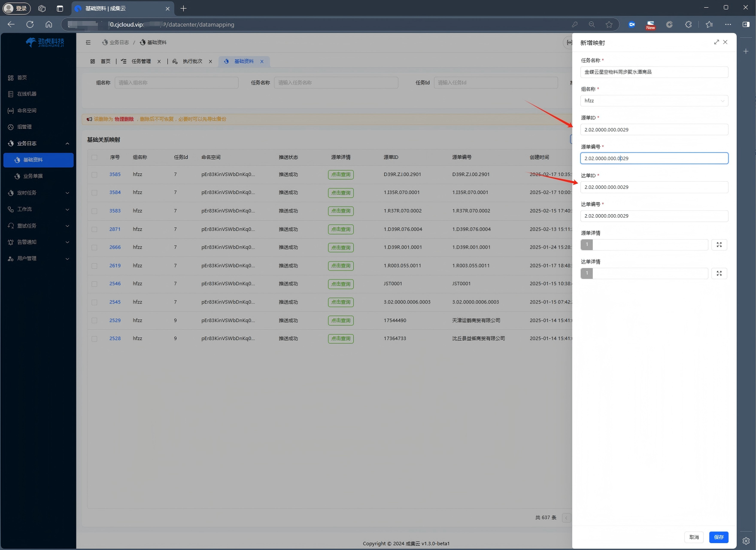756x550 pixels.
Task: Open 业务单据 in the sidebar
Action: (33, 176)
